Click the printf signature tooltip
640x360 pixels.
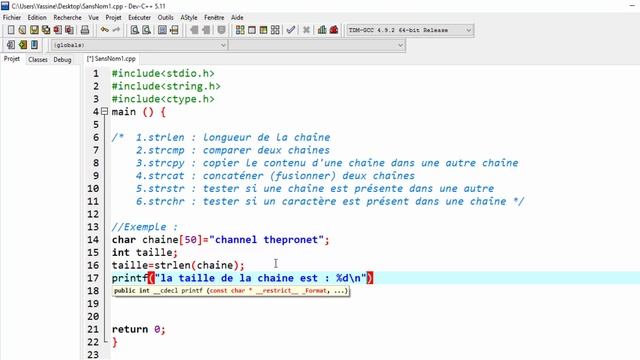coord(231,291)
